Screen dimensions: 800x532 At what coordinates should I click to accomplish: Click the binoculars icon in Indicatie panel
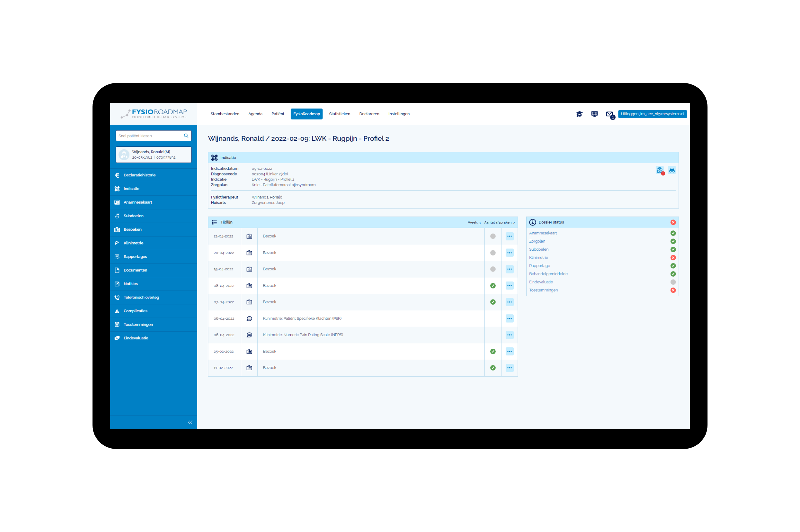672,170
